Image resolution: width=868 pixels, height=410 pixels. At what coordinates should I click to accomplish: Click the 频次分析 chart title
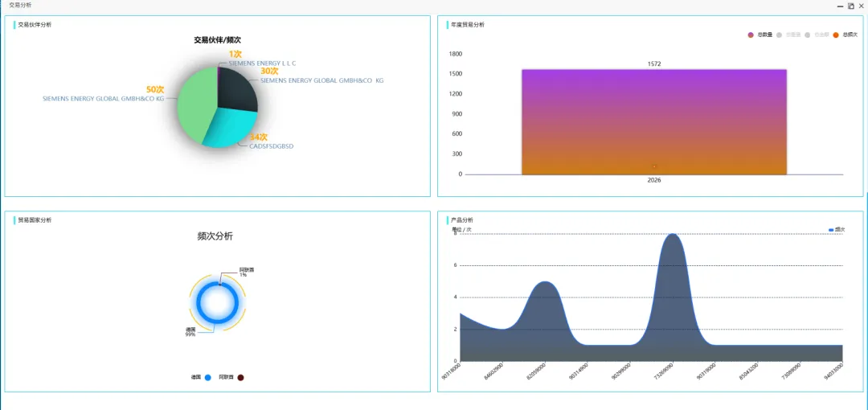[215, 236]
